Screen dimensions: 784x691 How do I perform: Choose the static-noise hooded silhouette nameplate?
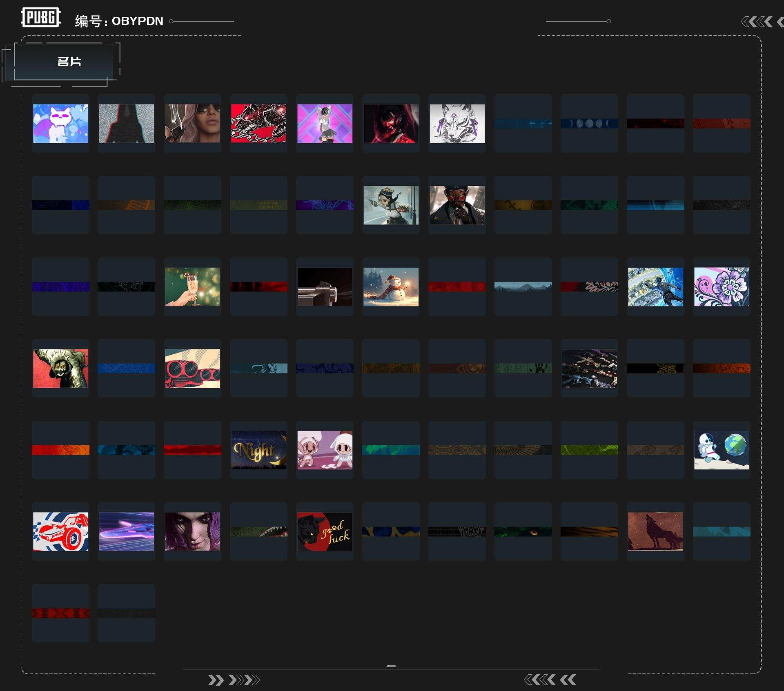coord(126,123)
